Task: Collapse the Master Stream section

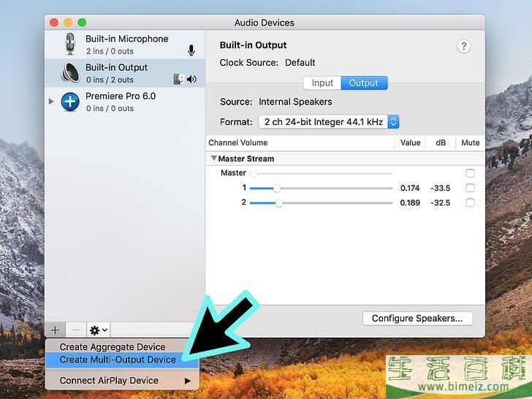Action: (214, 159)
